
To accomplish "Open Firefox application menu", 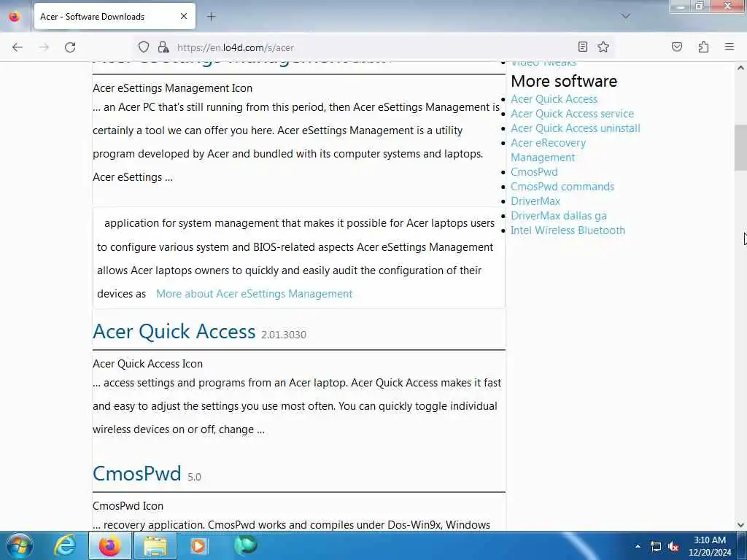I will [x=729, y=47].
